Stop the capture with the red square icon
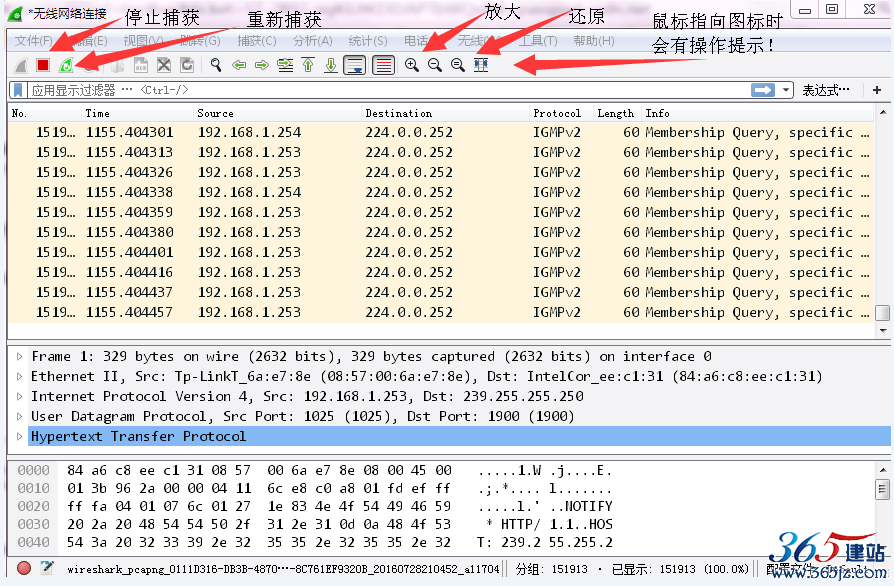 point(43,65)
